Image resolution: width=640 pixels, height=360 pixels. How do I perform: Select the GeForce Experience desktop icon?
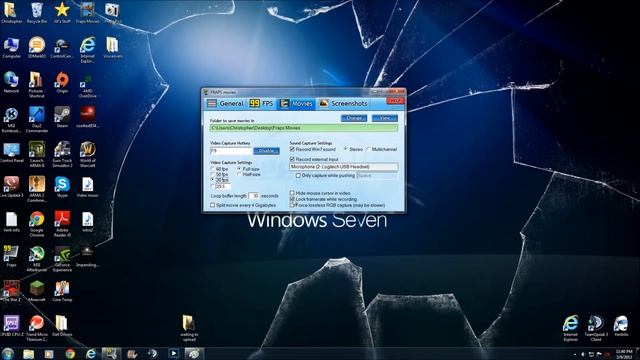62,258
